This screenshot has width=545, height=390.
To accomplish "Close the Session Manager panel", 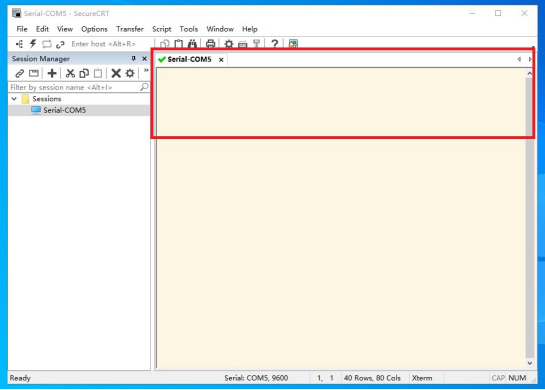I will (145, 59).
